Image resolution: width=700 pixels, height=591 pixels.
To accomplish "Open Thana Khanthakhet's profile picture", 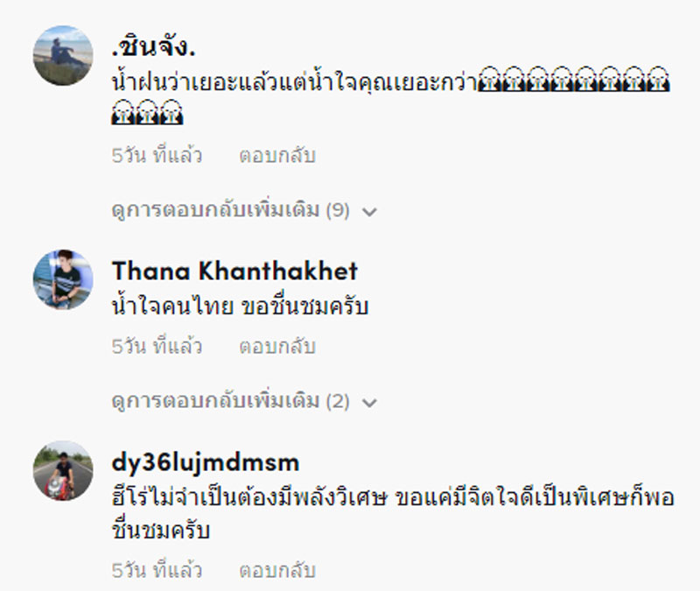I will [63, 279].
